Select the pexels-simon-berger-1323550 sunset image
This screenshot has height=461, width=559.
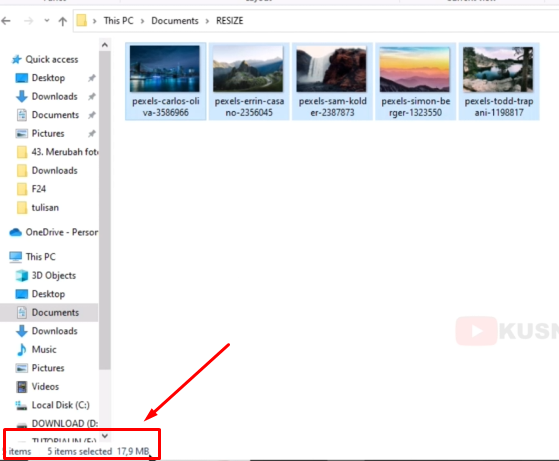click(x=415, y=82)
